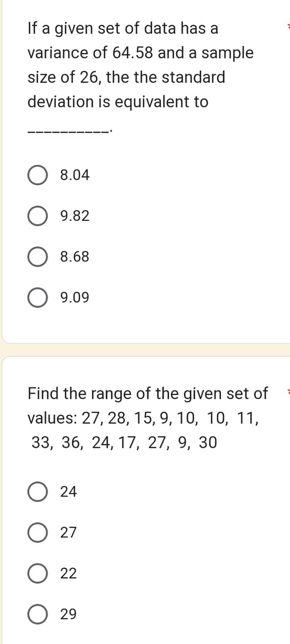Click the required asterisk on the first question
This screenshot has width=290, height=644.
pyautogui.click(x=288, y=25)
